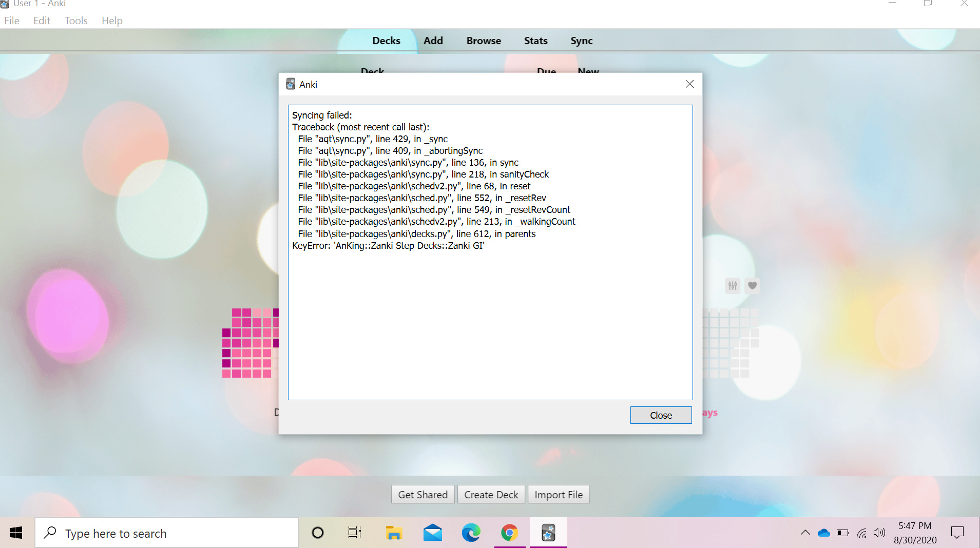Click the traceback line ending 'in parents'
Screen dimensions: 980x548
(416, 234)
